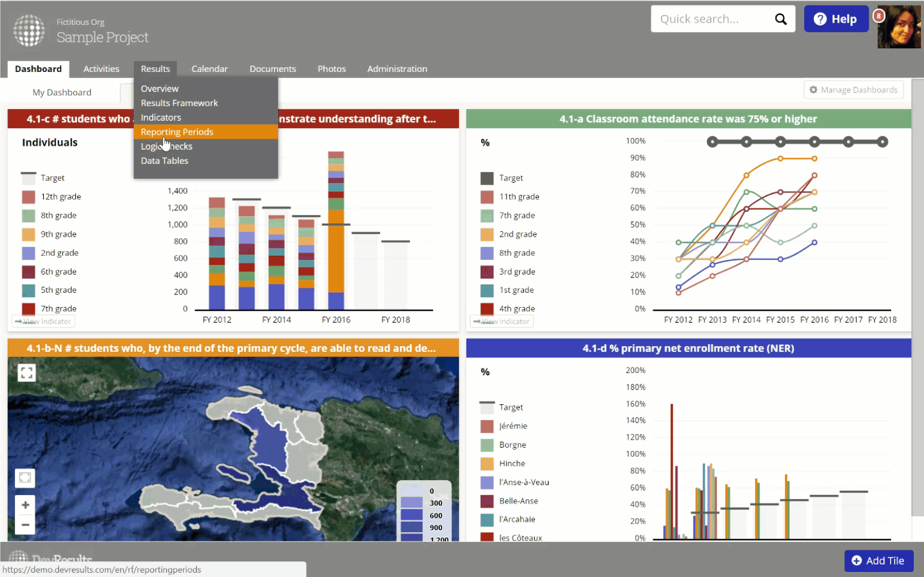Open Manage Dashboards options

pos(853,90)
